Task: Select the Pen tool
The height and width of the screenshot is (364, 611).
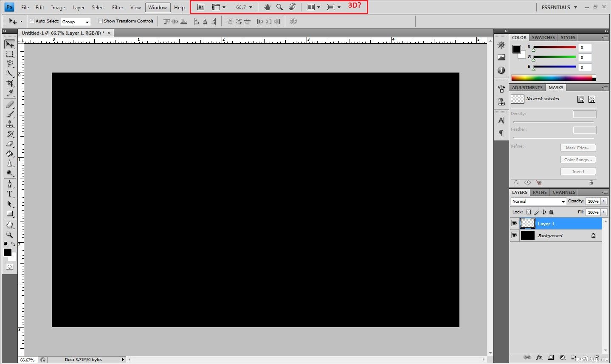Action: (x=10, y=184)
